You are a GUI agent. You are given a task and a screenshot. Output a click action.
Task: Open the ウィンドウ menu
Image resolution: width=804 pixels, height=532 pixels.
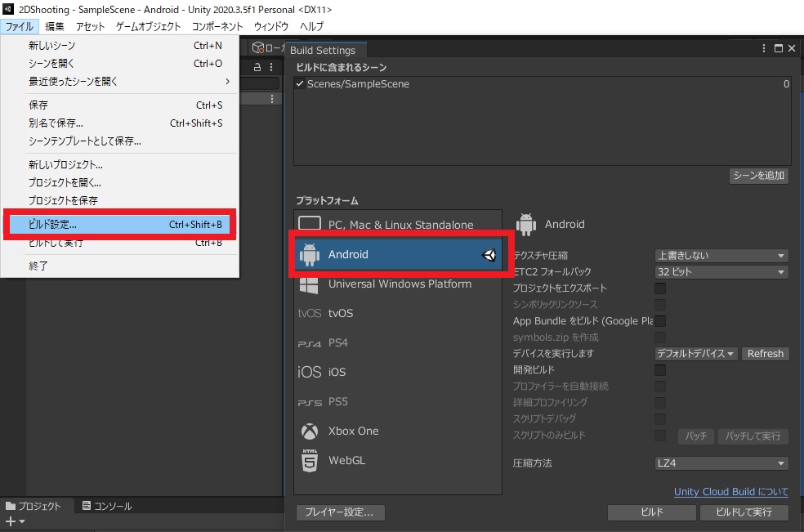tap(271, 26)
